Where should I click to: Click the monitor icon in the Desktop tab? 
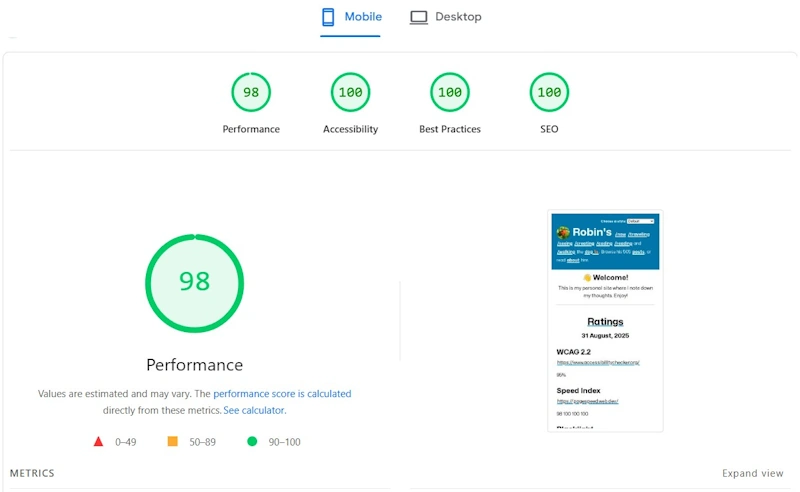[x=418, y=17]
